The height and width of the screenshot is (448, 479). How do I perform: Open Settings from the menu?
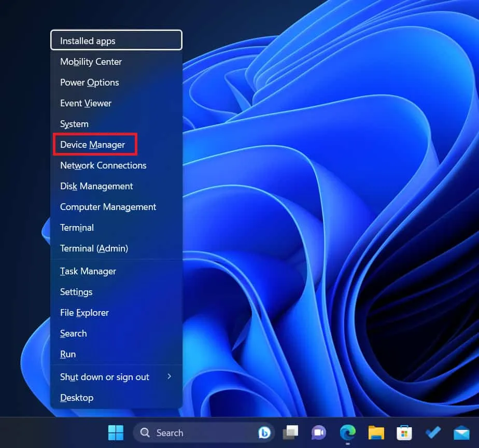point(117,292)
